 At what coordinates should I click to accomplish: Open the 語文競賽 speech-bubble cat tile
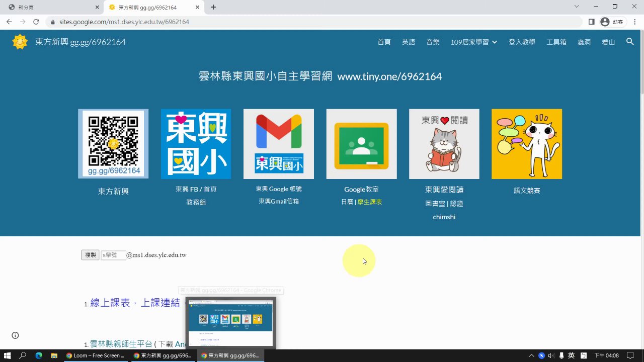[527, 144]
